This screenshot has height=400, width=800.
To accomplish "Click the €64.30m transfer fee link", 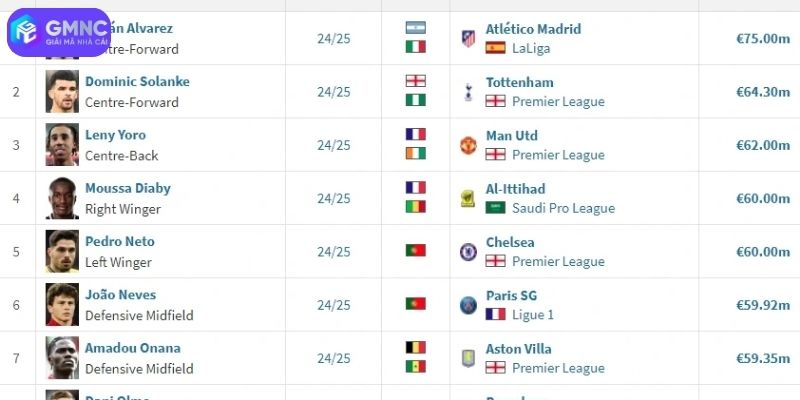I will pos(763,92).
